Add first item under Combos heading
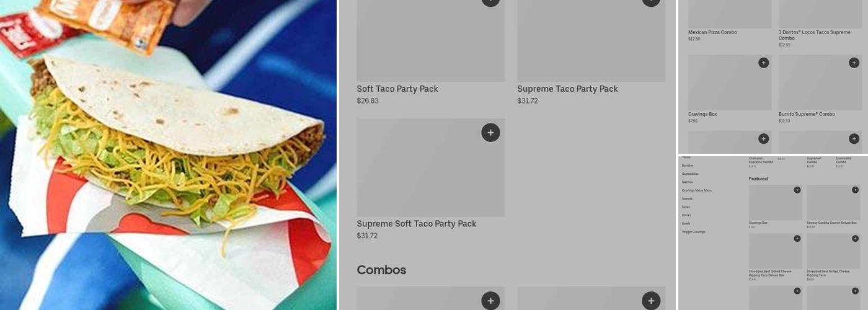This screenshot has height=310, width=868. [490, 301]
